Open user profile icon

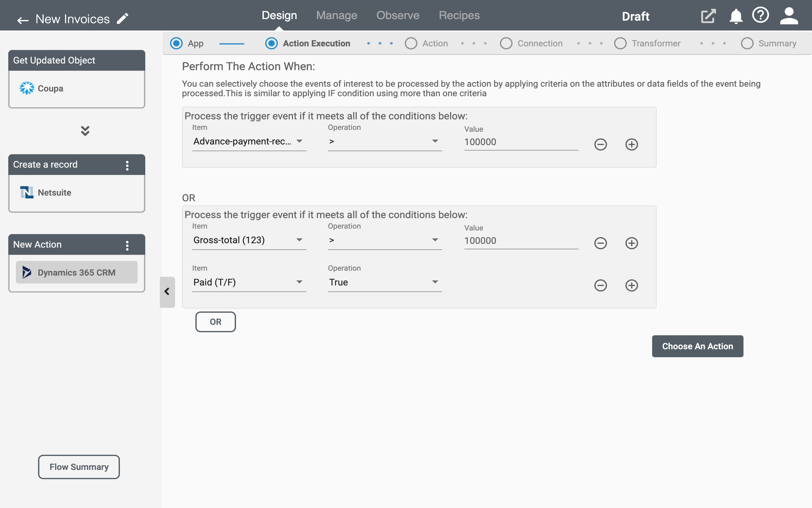(x=789, y=16)
